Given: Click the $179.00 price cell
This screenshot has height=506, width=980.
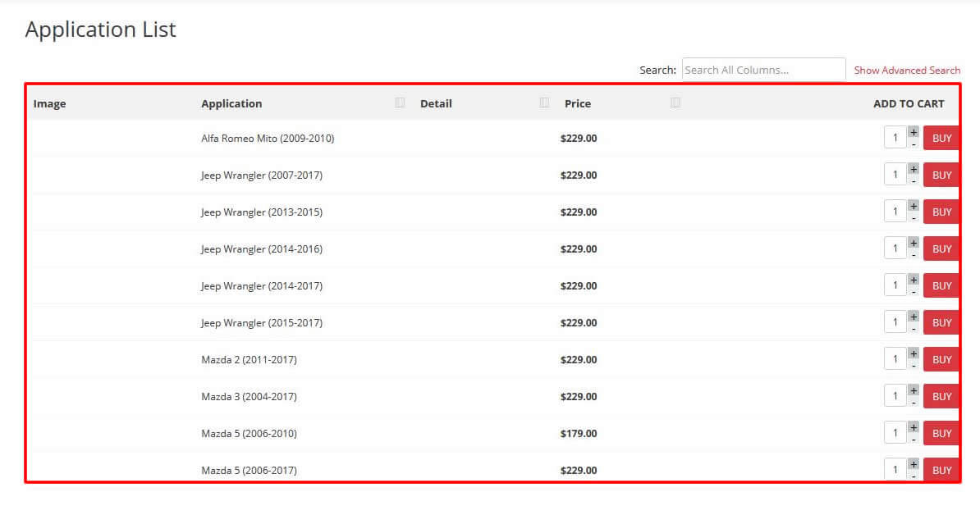Looking at the screenshot, I should pyautogui.click(x=579, y=433).
